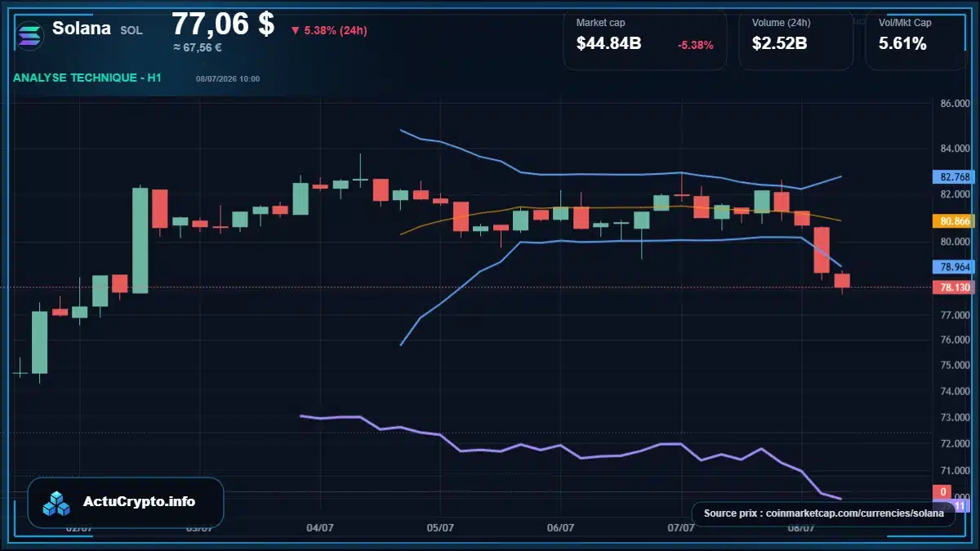This screenshot has width=980, height=551.
Task: Click the 76.000 price axis label
Action: tap(955, 340)
